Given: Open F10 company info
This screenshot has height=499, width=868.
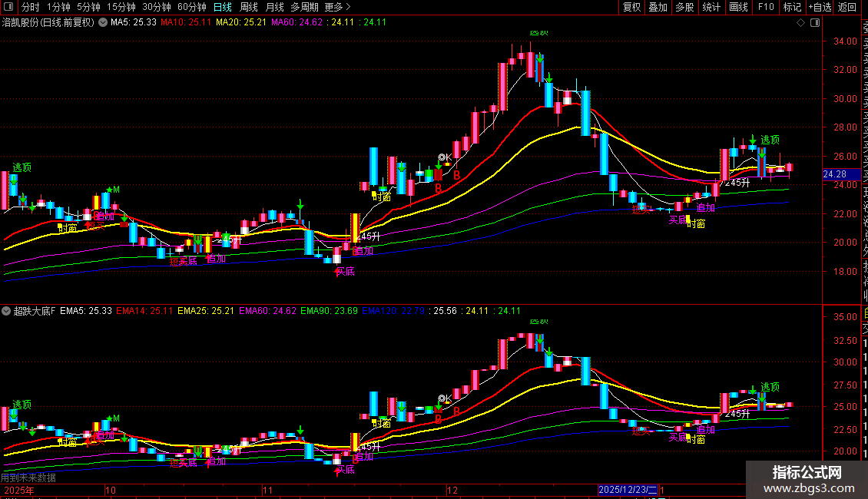Looking at the screenshot, I should click(x=766, y=7).
